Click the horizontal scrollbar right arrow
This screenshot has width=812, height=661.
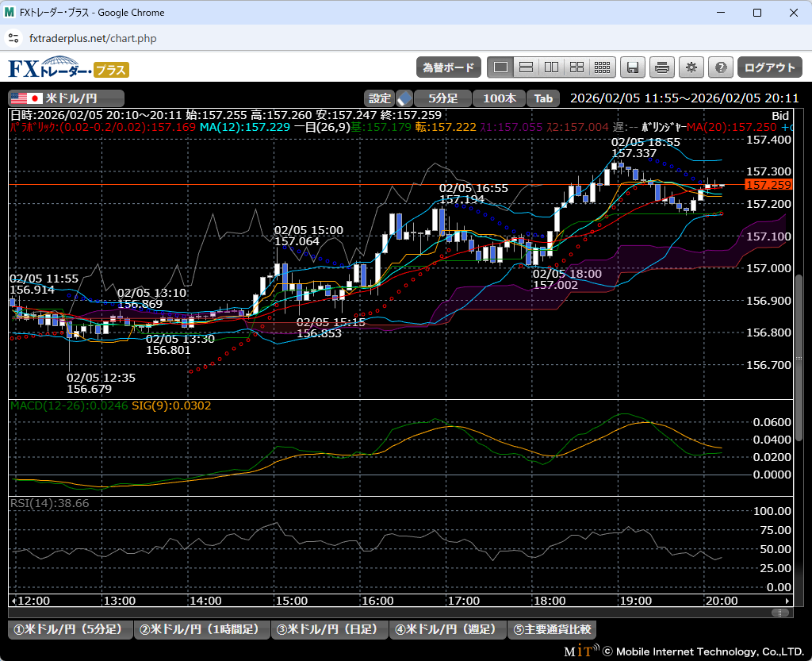(x=787, y=601)
